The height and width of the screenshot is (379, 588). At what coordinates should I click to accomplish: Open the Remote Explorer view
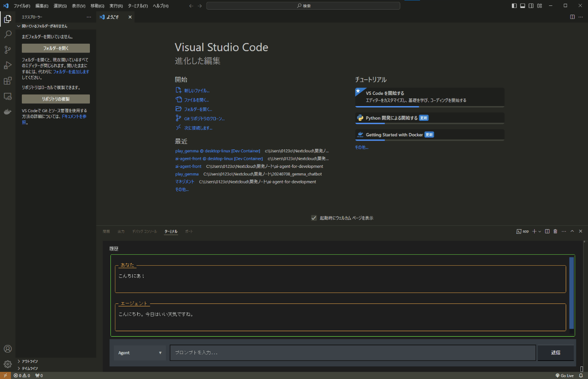point(8,97)
